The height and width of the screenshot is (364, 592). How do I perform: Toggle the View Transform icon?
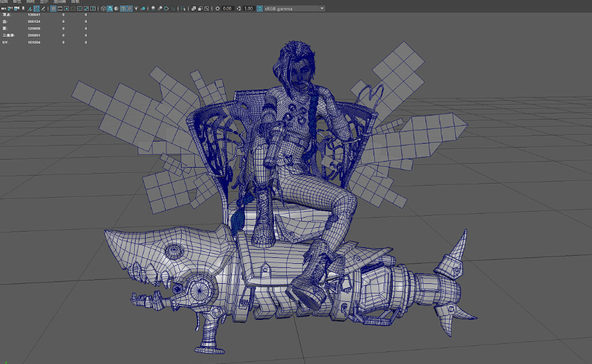coord(260,8)
